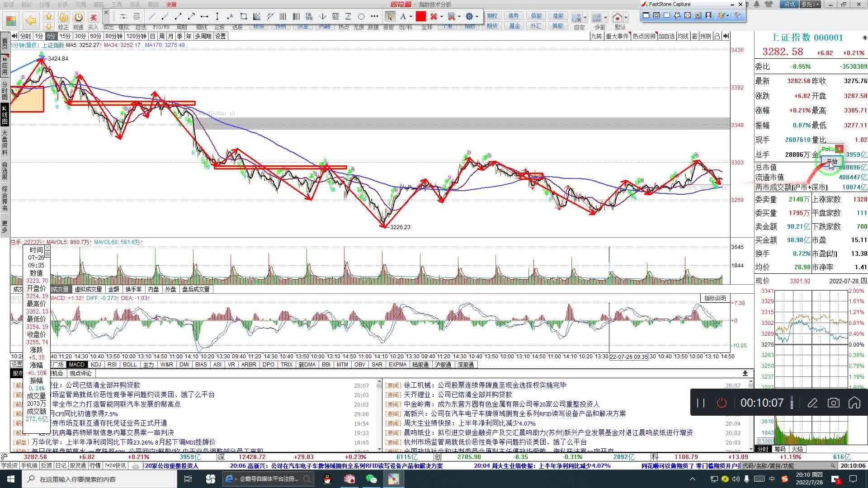
Task: Open news link about 徐工机械
Action: (485, 385)
